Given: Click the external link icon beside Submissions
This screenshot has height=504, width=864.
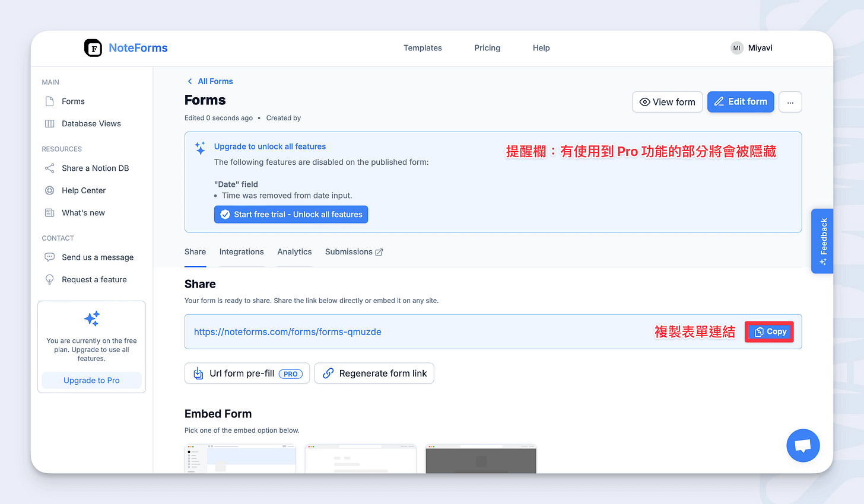Looking at the screenshot, I should point(379,253).
